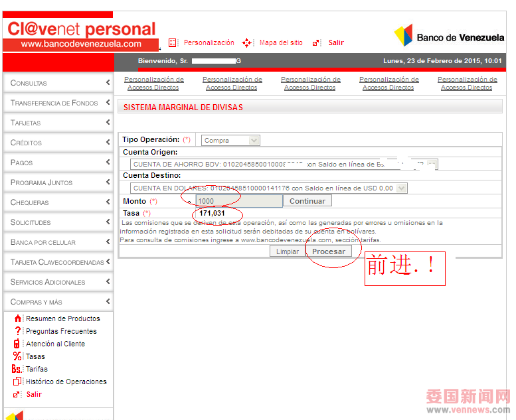Click the Sistema Marginal de Divisas heading
516x420 pixels.
[x=183, y=107]
